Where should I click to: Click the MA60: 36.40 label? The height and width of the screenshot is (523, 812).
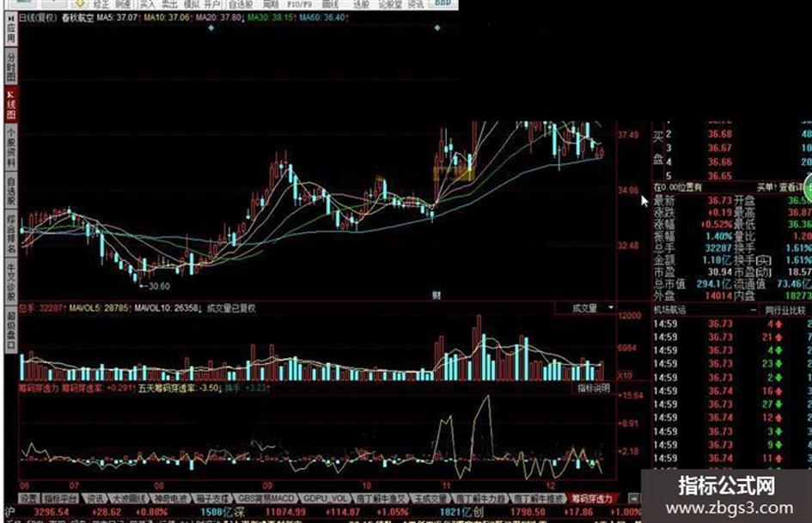pos(323,18)
